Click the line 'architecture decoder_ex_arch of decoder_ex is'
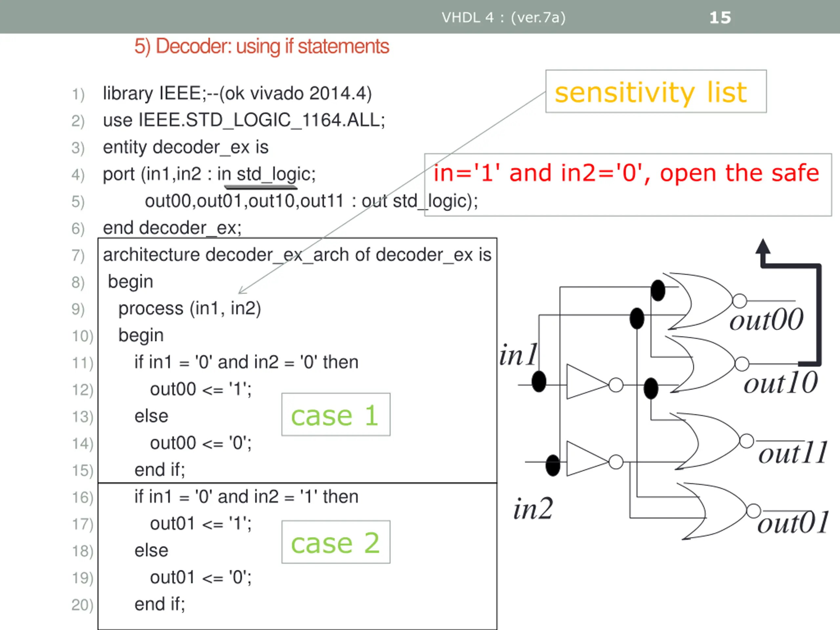 click(x=297, y=255)
